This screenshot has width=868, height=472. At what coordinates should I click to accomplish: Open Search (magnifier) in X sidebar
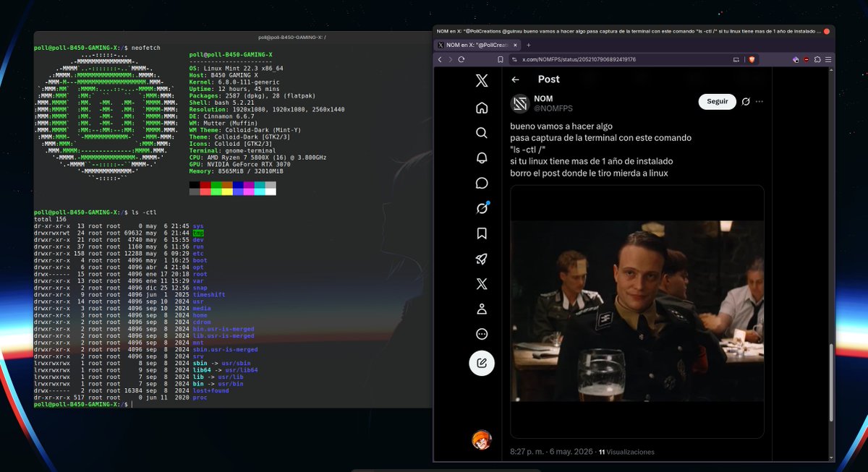point(482,133)
